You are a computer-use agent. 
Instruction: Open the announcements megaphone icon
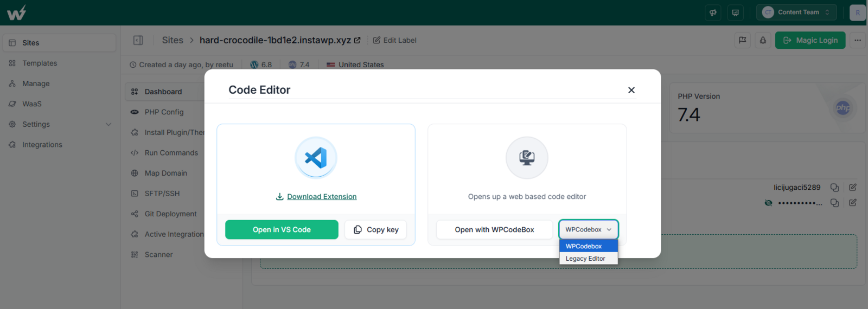(713, 12)
